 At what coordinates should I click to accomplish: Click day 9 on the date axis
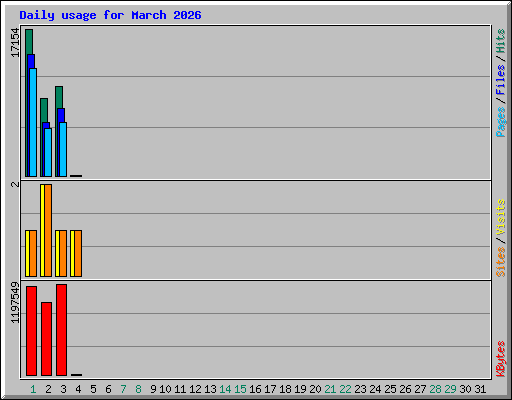click(x=153, y=389)
